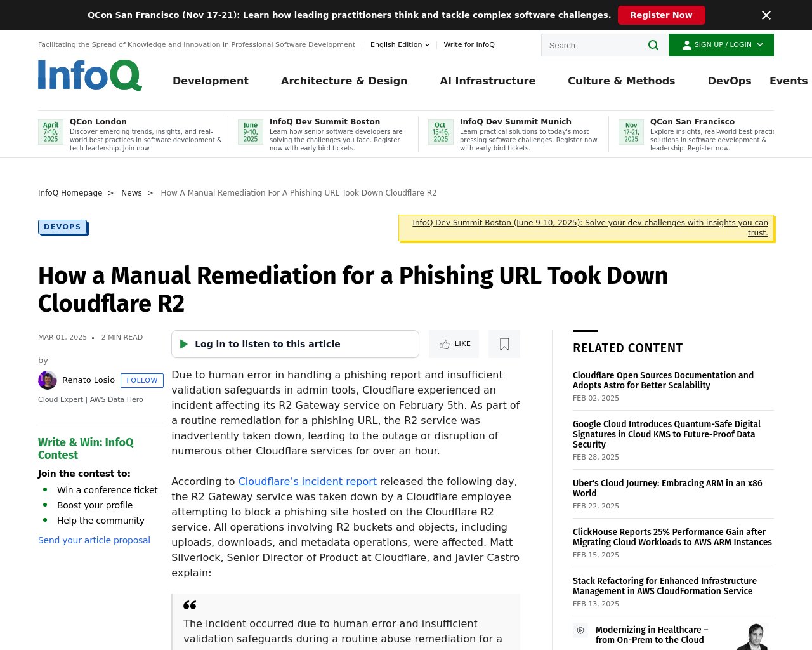Click the user icon in Sign Up button
This screenshot has width=812, height=650.
coord(686,45)
